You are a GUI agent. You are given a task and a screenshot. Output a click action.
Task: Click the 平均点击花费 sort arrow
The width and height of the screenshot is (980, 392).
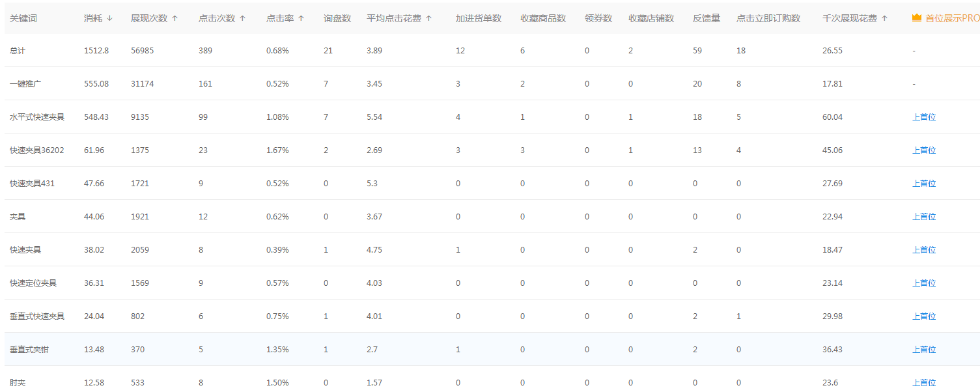coord(428,18)
